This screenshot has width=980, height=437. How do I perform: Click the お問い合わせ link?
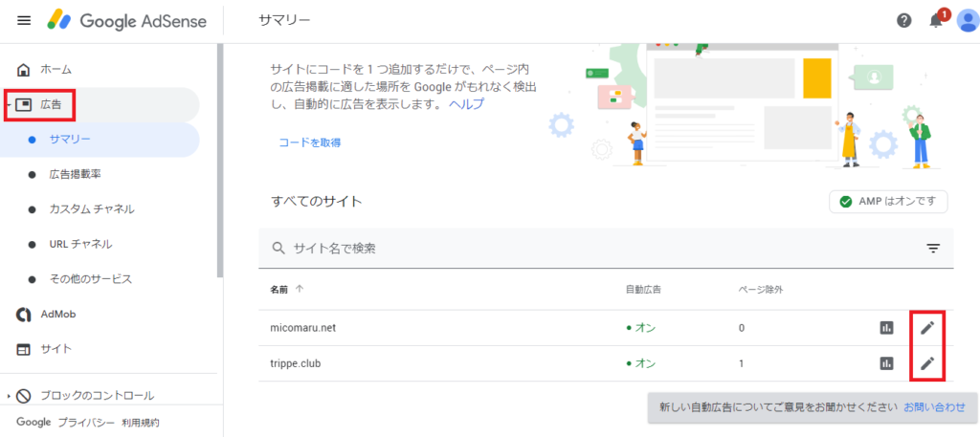pyautogui.click(x=934, y=407)
